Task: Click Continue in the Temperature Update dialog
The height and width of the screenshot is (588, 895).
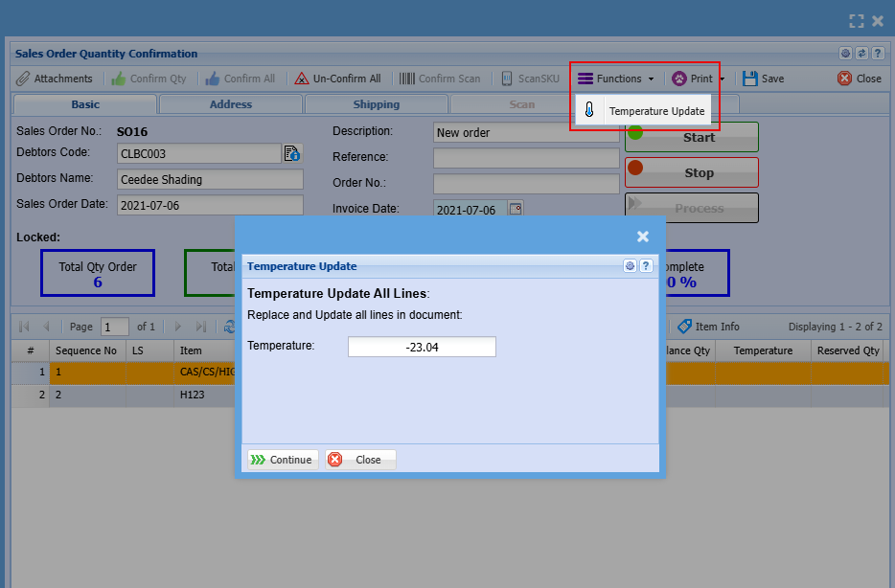Action: point(283,460)
